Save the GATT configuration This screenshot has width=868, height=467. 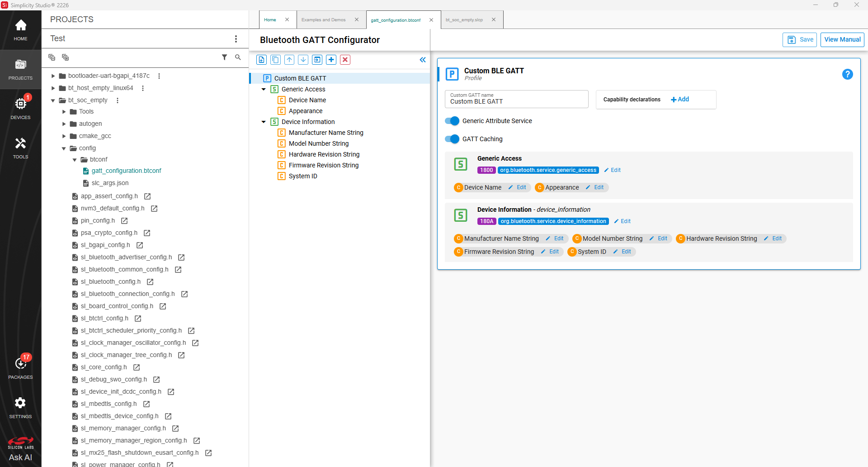[x=800, y=40]
